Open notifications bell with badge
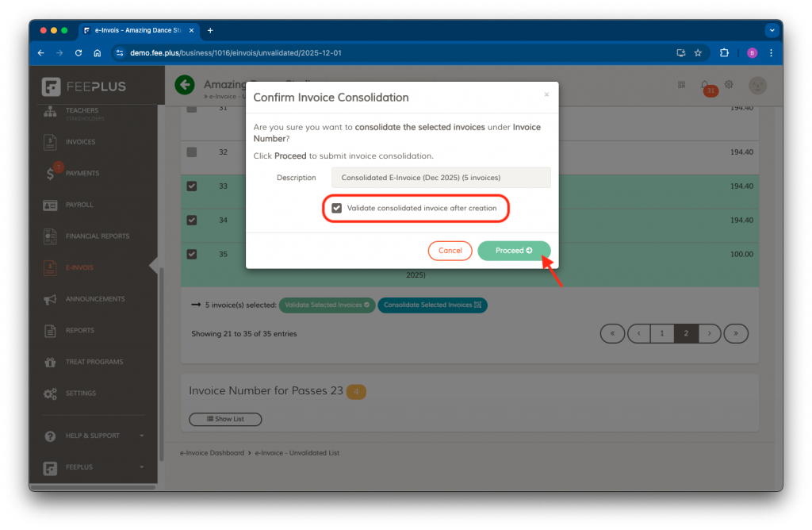This screenshot has width=812, height=530. coord(705,85)
